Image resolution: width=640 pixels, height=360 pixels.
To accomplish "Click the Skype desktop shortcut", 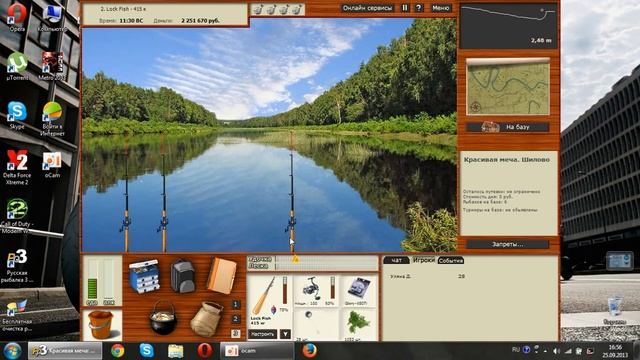I will [17, 115].
